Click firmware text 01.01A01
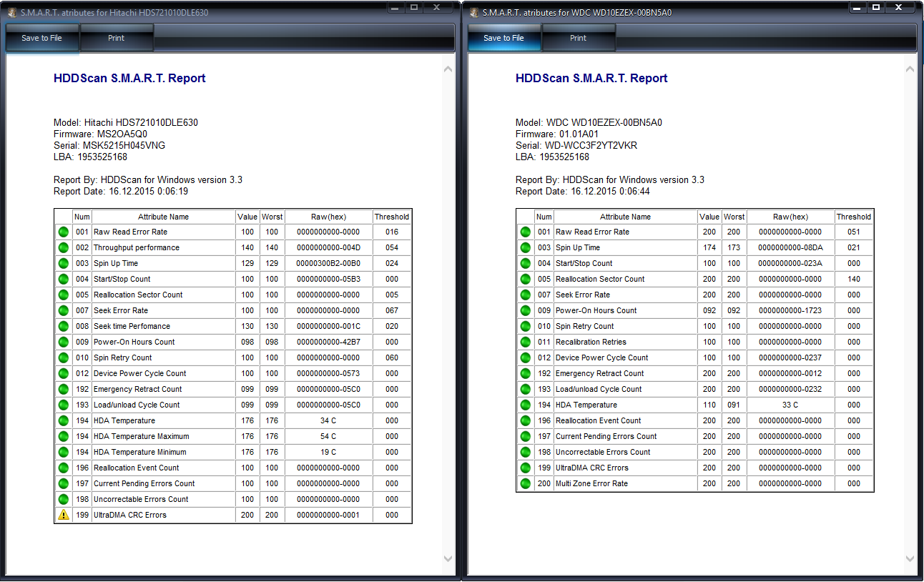Screen dimensions: 924x582 click(577, 134)
